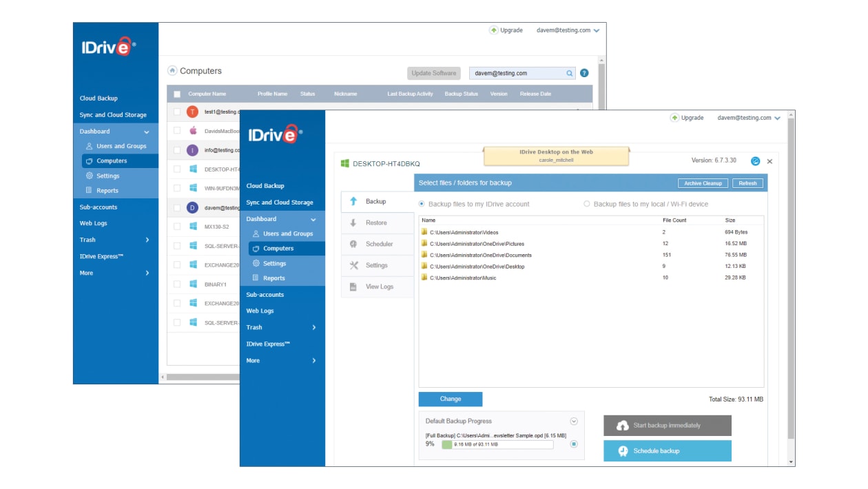Click the IDrive logo in the back window

(x=107, y=46)
